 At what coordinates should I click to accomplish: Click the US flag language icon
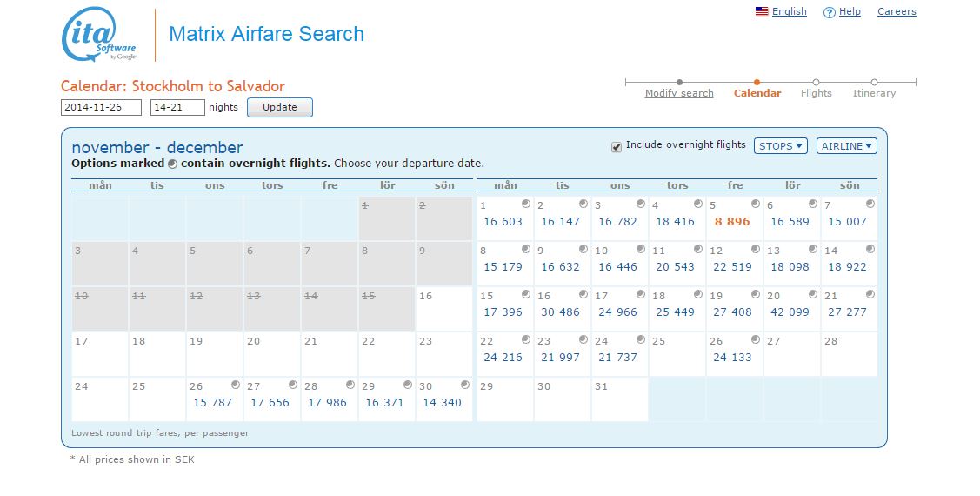coord(762,12)
